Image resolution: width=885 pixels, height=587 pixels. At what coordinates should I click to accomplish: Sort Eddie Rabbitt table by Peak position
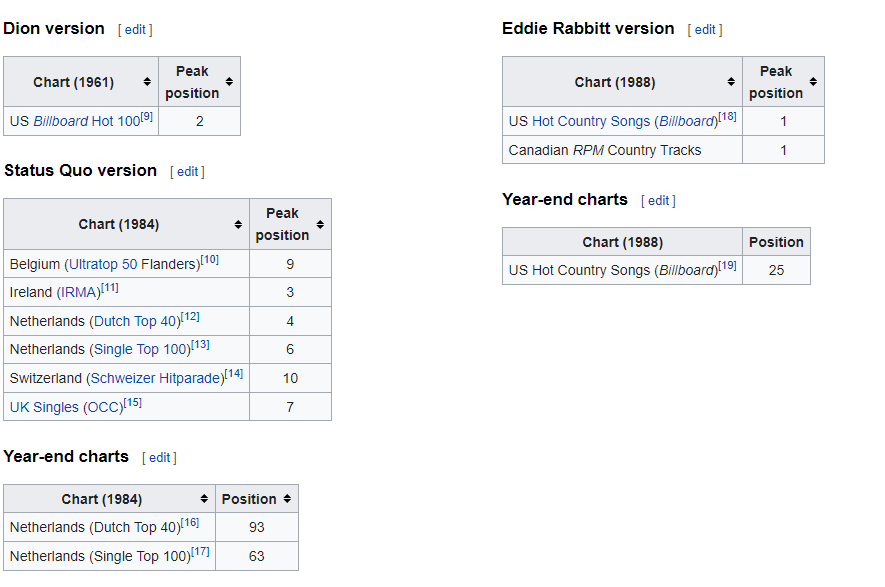(x=813, y=82)
